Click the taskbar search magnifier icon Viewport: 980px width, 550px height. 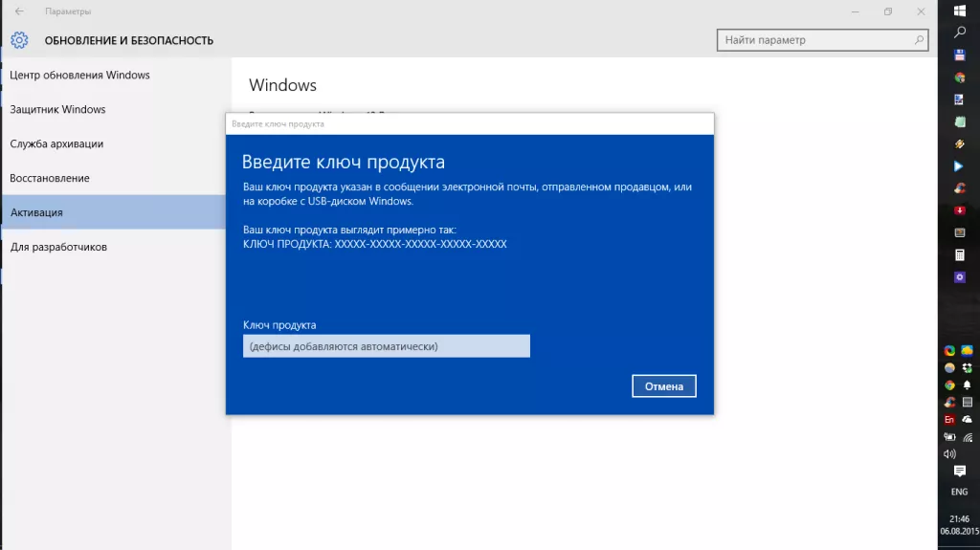pos(959,33)
